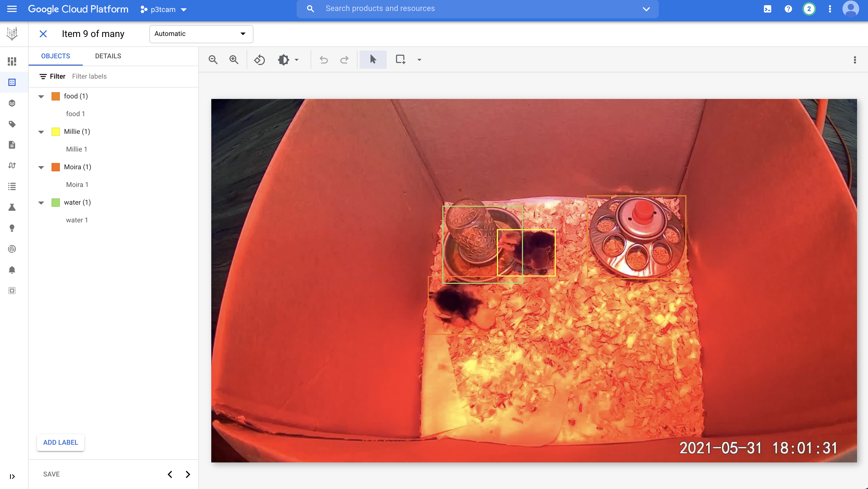Open Cloud Shell from top bar
The height and width of the screenshot is (489, 868).
(x=767, y=9)
